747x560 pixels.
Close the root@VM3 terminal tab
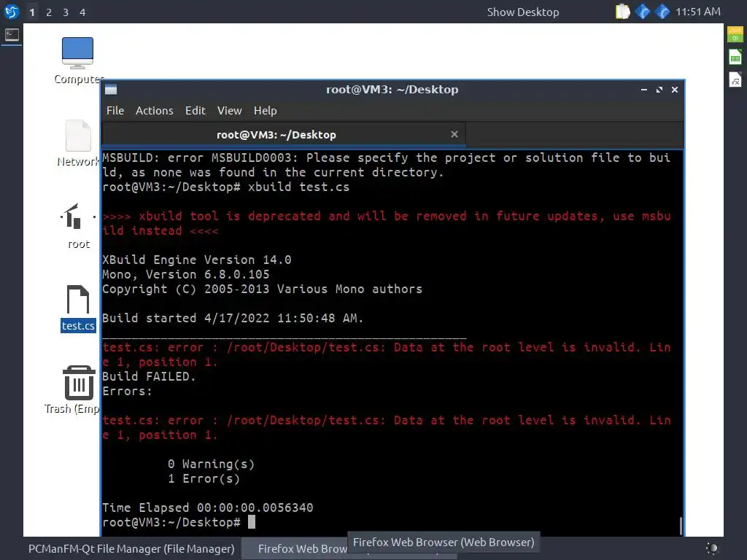tap(454, 134)
